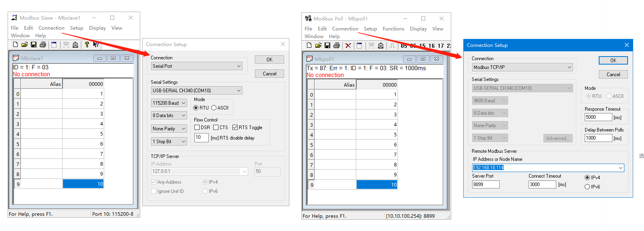Image resolution: width=644 pixels, height=231 pixels.
Task: Click the Disconnect plug icon in Modbus Poll toolbar
Action: point(380,45)
